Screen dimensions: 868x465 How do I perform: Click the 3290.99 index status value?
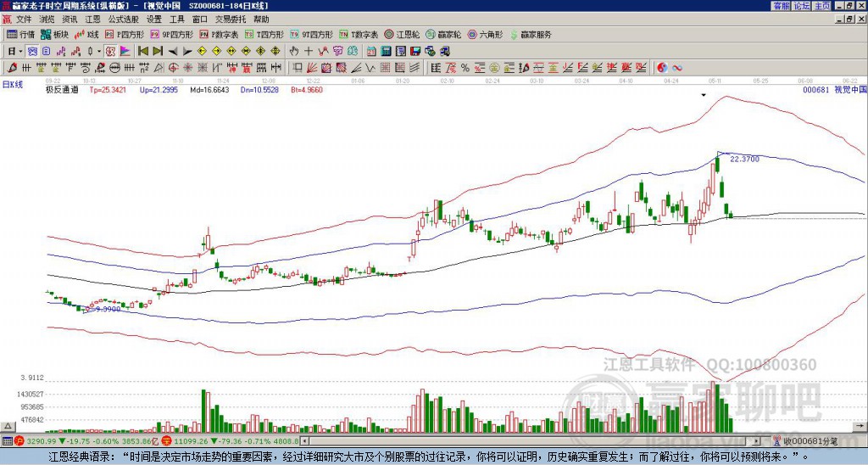pos(42,441)
